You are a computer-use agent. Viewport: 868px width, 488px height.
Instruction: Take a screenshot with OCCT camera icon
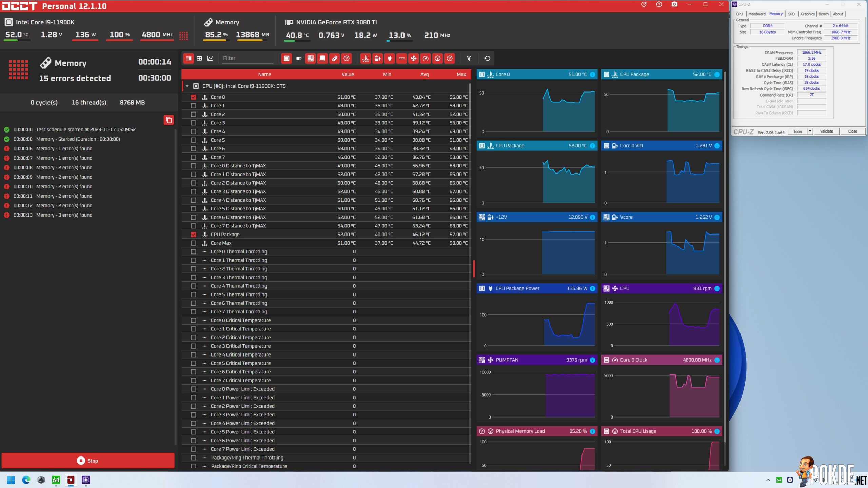point(674,4)
